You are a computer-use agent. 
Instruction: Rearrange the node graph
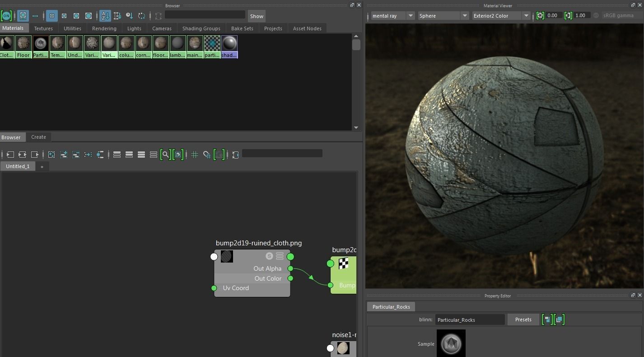pyautogui.click(x=88, y=155)
